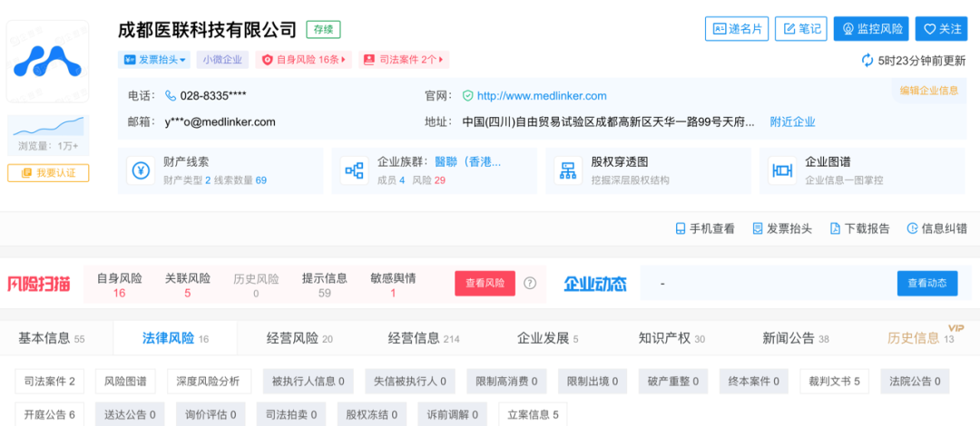Switch to 经营信息 tab

tap(424, 339)
